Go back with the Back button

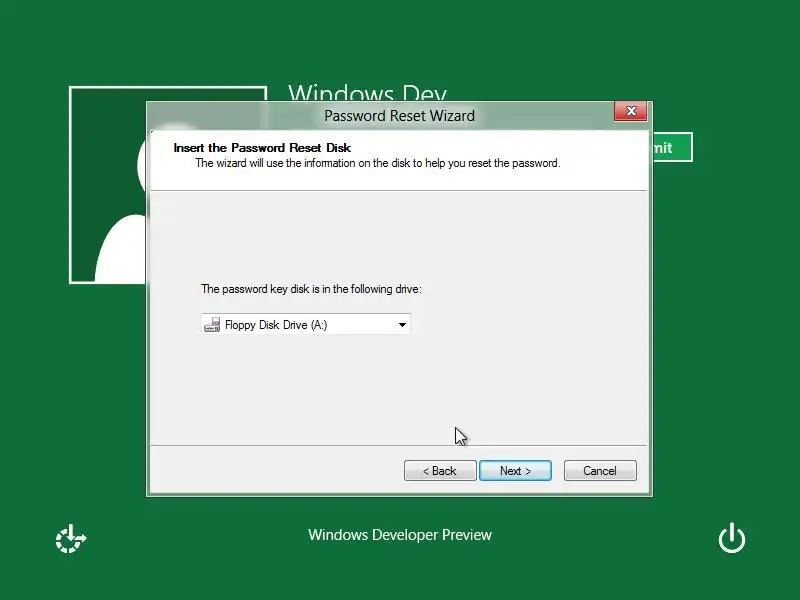coord(440,470)
